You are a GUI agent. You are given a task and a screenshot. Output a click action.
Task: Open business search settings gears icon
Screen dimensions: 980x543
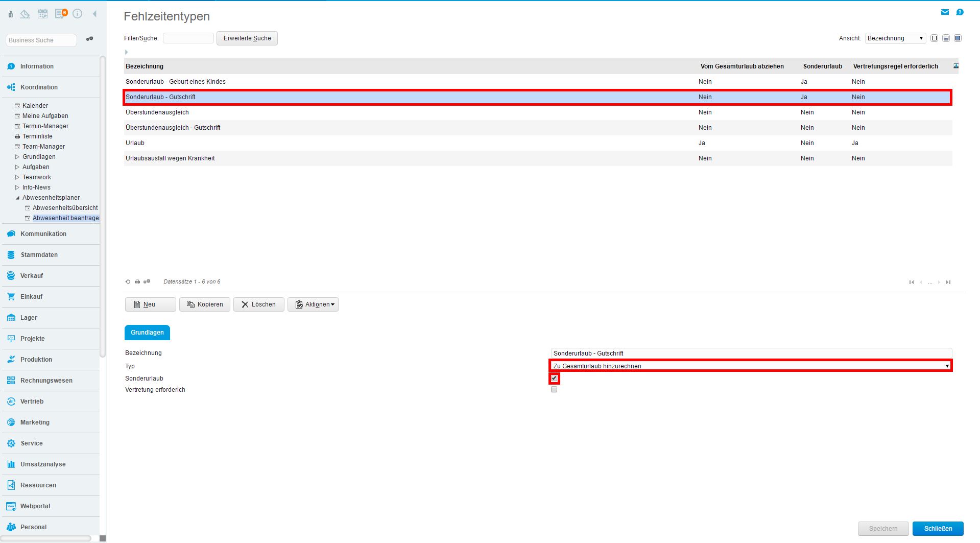pyautogui.click(x=89, y=39)
